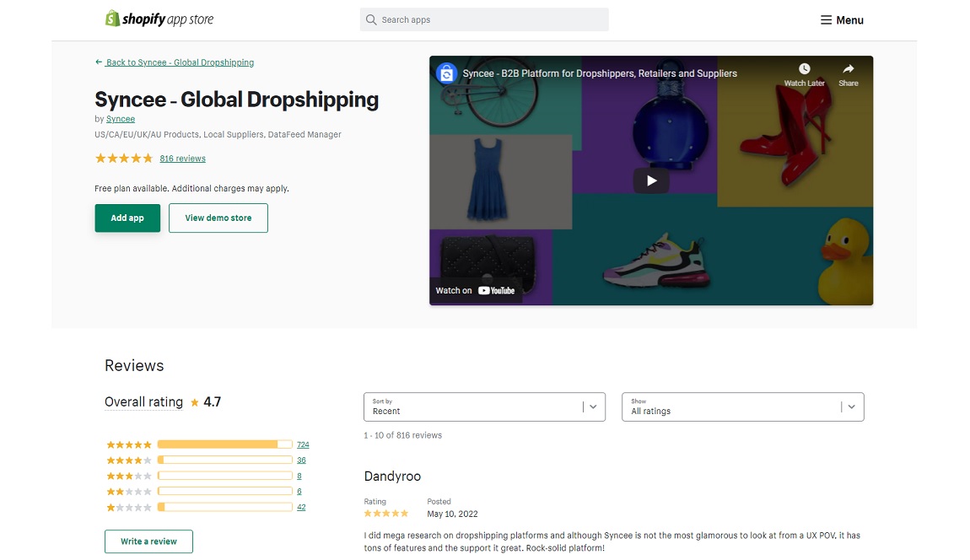This screenshot has height=560, width=970.
Task: Open the Show All ratings dropdown
Action: (x=742, y=407)
